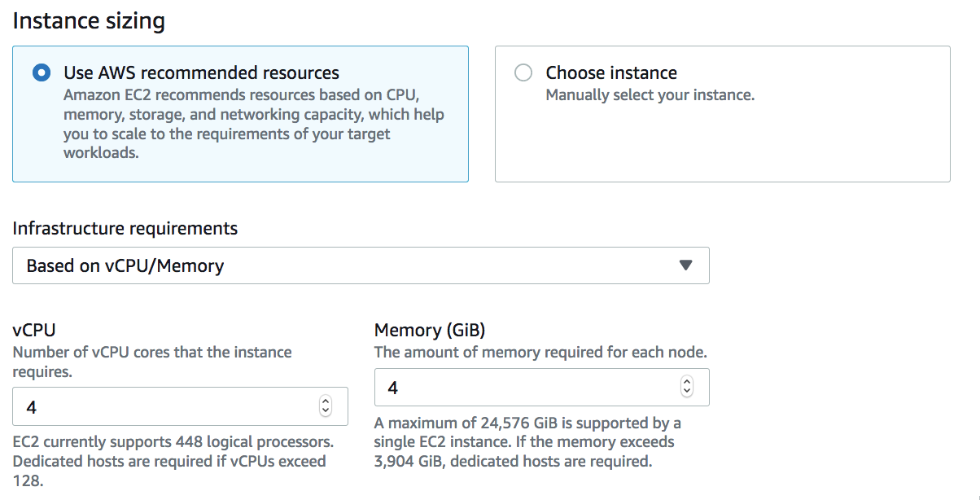Click the Based on vCPU/Memory dropdown arrow
This screenshot has width=980, height=500.
(x=685, y=265)
